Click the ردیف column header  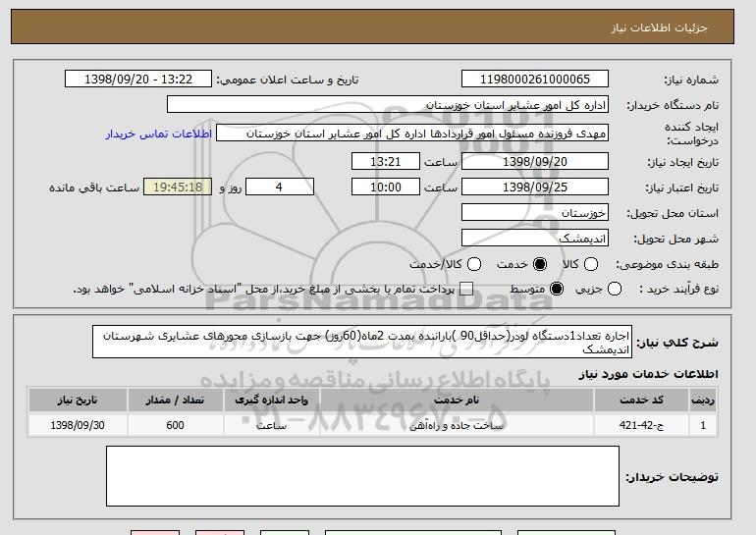(x=703, y=401)
